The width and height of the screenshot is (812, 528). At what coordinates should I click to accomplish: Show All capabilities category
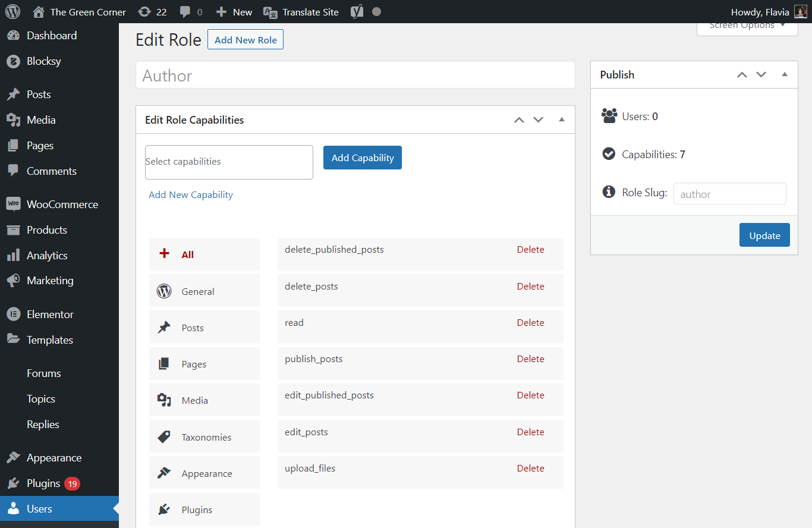click(x=187, y=254)
